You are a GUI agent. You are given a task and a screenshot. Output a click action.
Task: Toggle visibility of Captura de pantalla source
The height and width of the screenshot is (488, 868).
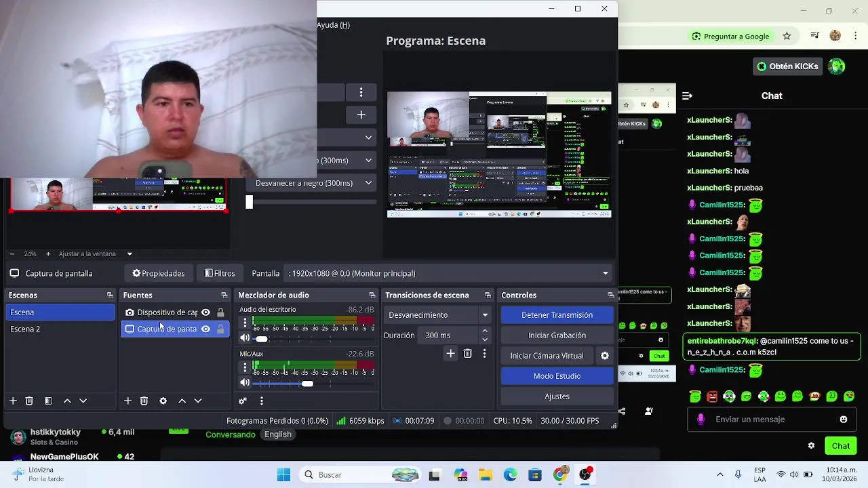click(x=205, y=329)
